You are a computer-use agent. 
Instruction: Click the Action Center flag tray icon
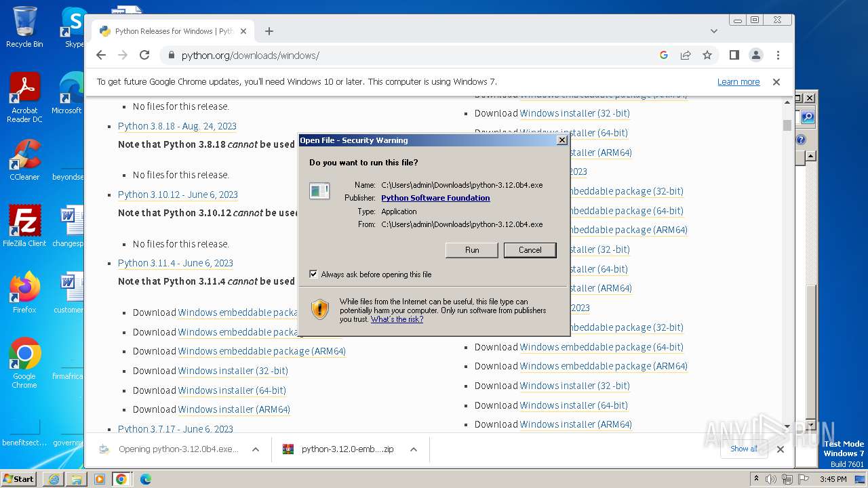[x=803, y=479]
